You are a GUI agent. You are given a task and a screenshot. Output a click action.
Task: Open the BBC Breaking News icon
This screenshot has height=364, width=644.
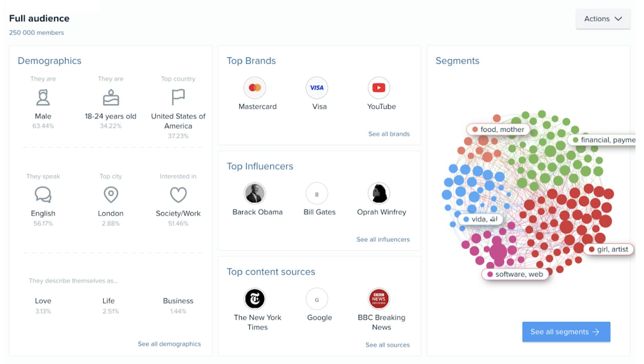click(379, 299)
